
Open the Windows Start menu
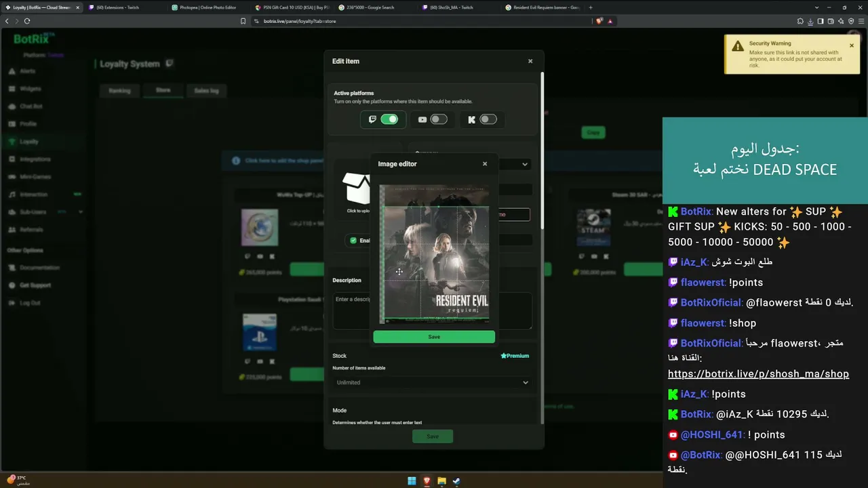[412, 481]
